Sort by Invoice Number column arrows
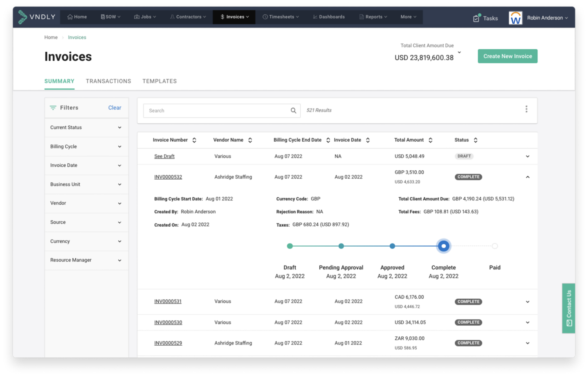The height and width of the screenshot is (377, 588). [194, 140]
